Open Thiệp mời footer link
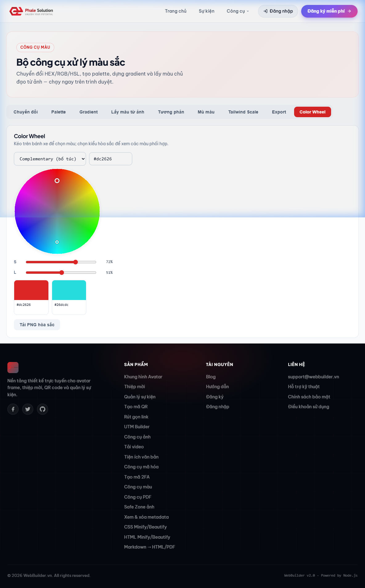The height and width of the screenshot is (588, 365). pos(134,387)
